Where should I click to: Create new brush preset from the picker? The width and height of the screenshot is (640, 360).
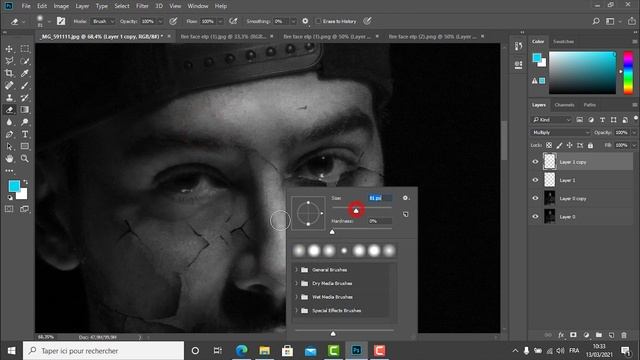[405, 214]
